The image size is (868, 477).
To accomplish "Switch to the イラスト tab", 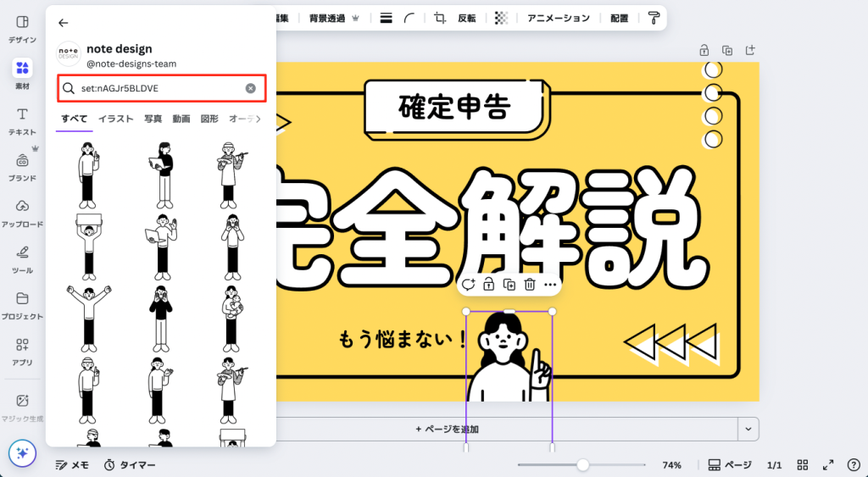I will tap(115, 119).
